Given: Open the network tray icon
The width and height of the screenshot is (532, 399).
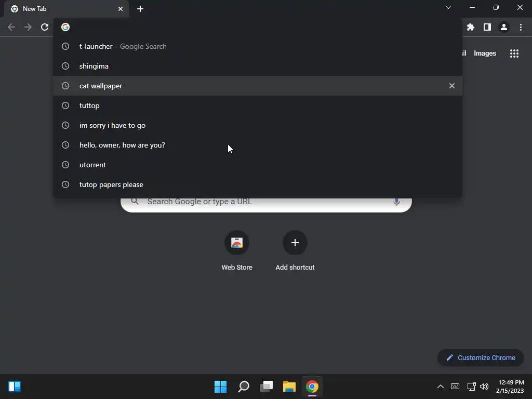Looking at the screenshot, I should (x=471, y=387).
